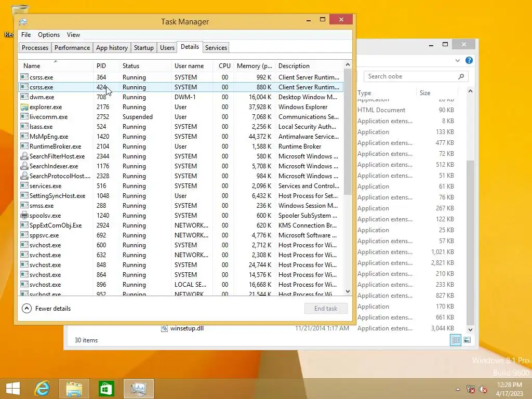
Task: Sort processes by Name column header
Action: click(x=56, y=66)
